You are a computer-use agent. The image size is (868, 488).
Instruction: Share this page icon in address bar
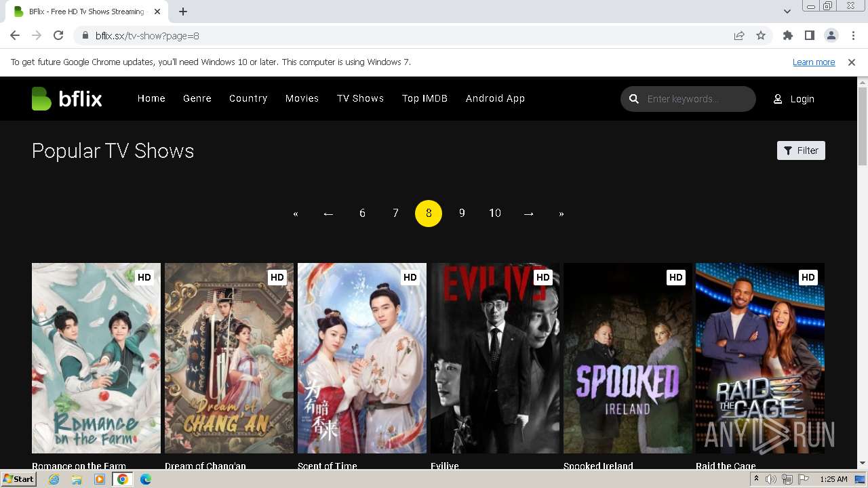[x=739, y=35]
